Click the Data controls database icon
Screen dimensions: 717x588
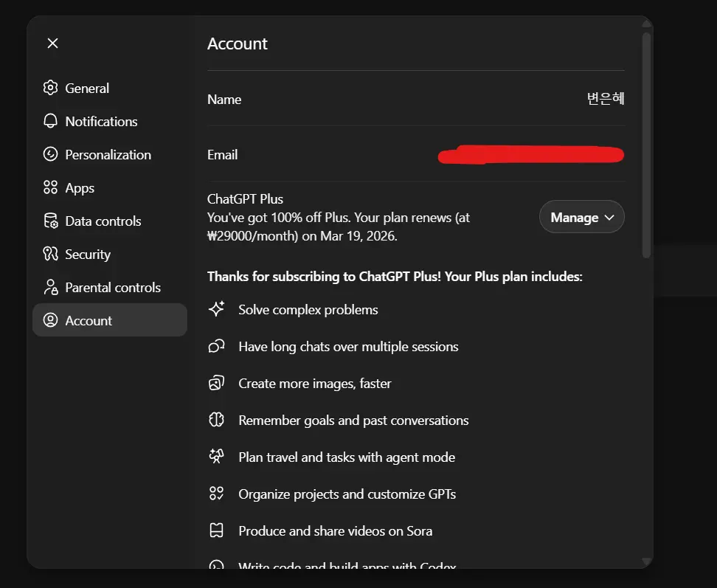50,221
